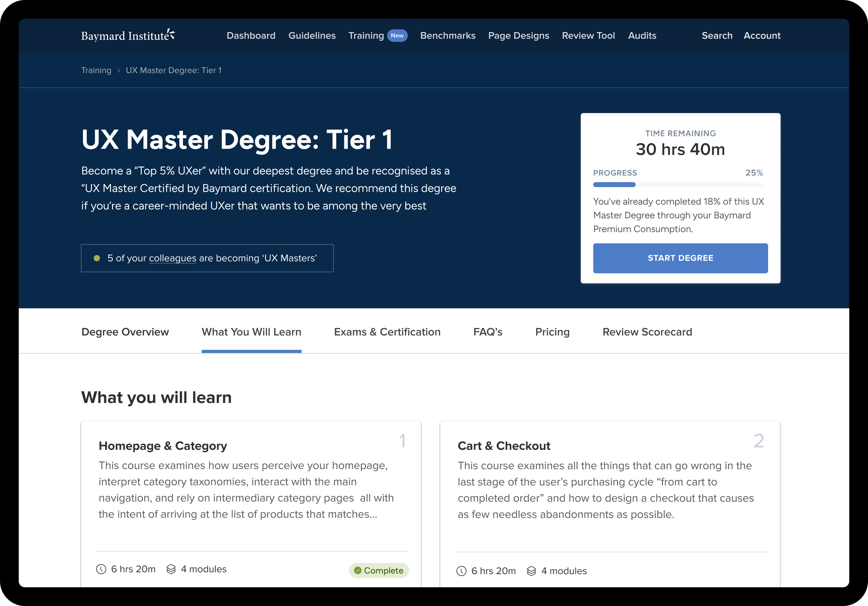Click the New badge next to Training
The width and height of the screenshot is (868, 606).
[397, 36]
